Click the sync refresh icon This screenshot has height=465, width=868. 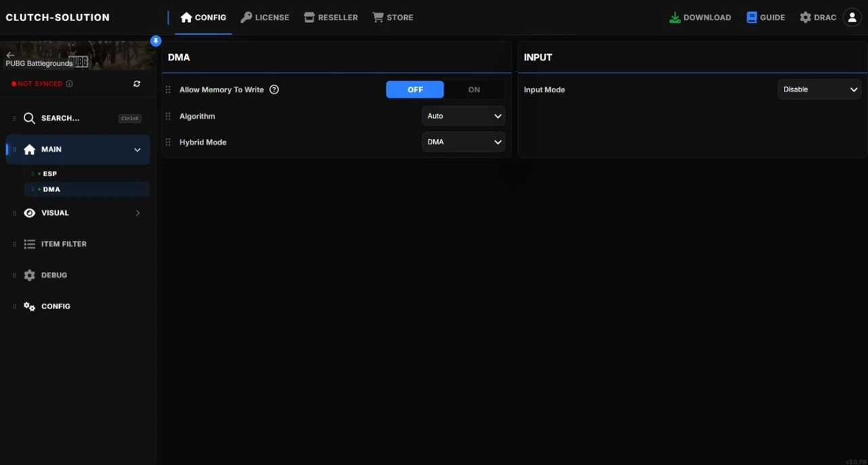pyautogui.click(x=137, y=84)
